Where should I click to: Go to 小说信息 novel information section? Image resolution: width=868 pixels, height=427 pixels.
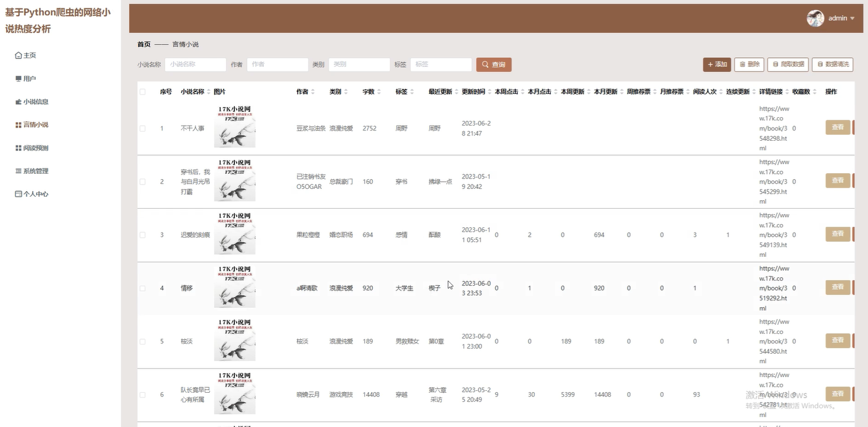click(x=32, y=102)
